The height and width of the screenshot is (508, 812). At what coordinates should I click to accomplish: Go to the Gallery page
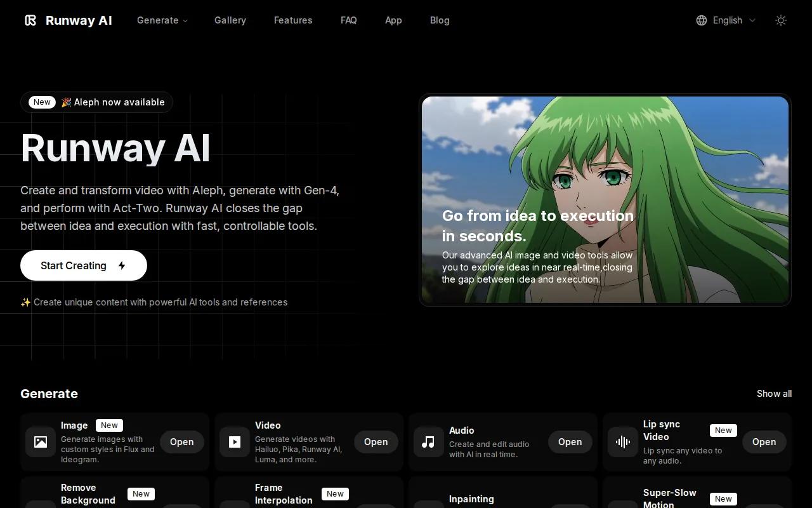(230, 20)
